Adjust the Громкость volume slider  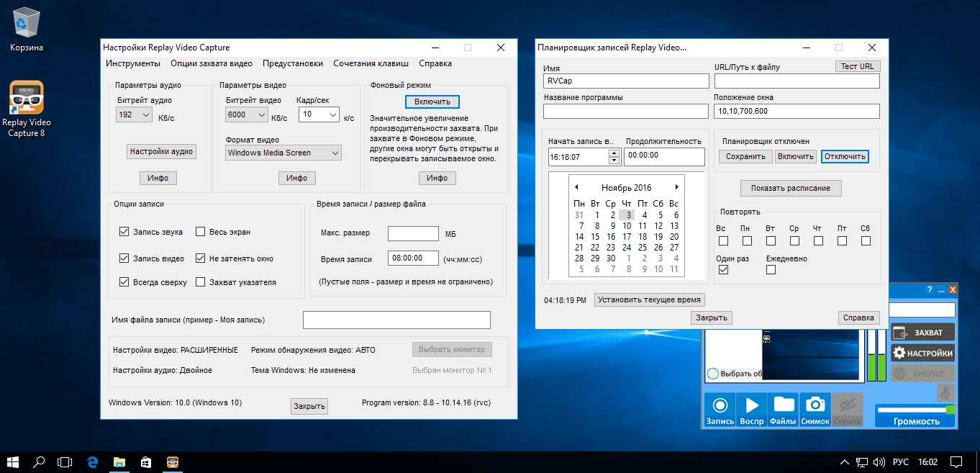coord(915,409)
